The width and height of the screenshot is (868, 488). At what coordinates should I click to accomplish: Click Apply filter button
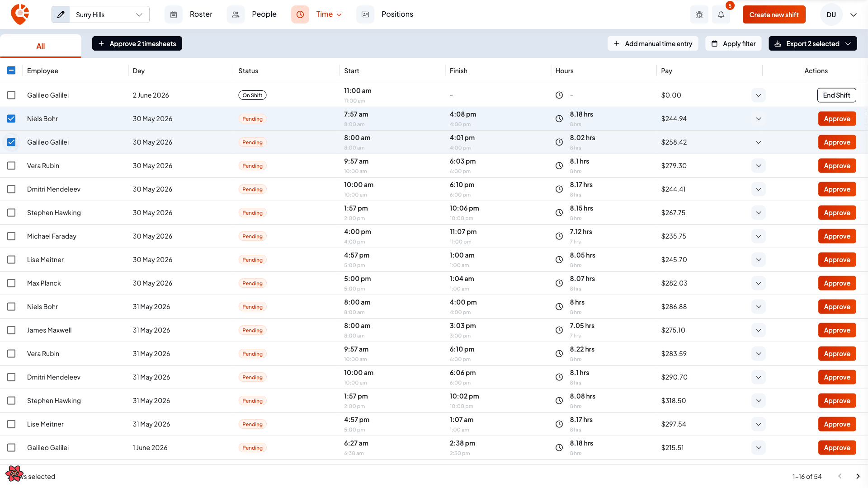tap(733, 43)
